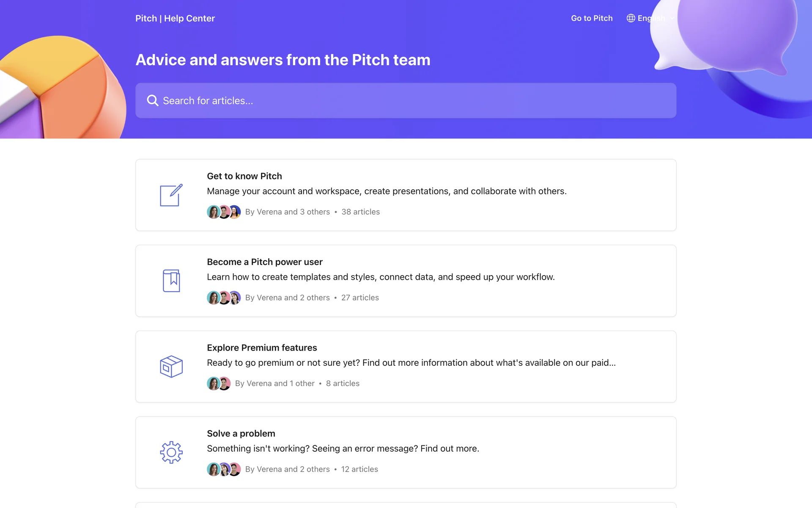Click author avatars under Get to know Pitch
Viewport: 812px width, 508px height.
pyautogui.click(x=224, y=212)
